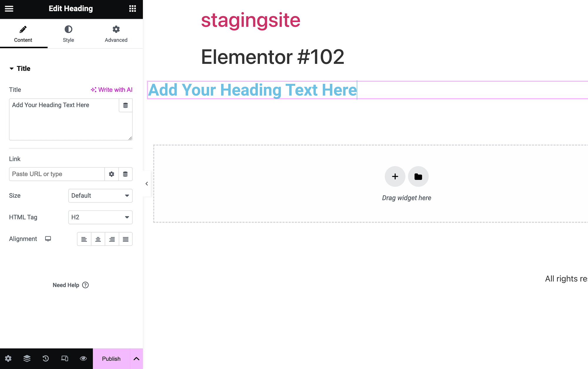Screen dimensions: 588x369
Task: Select right alignment icon
Action: 112,239
